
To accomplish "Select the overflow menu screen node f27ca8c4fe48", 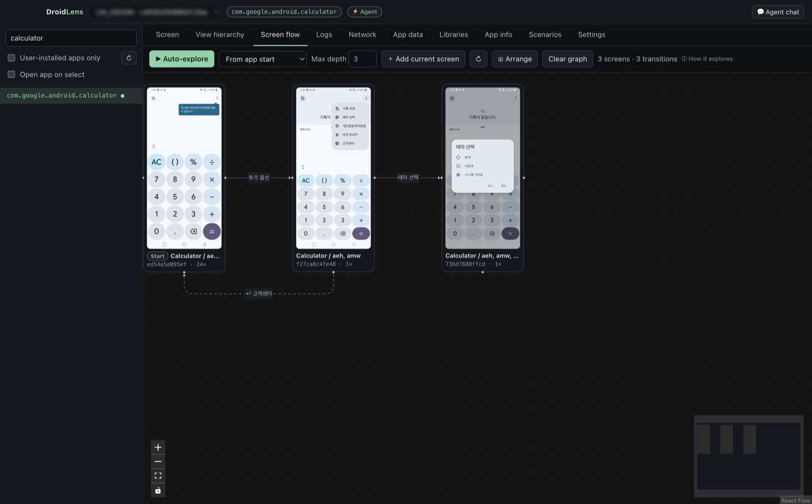I will pyautogui.click(x=333, y=177).
